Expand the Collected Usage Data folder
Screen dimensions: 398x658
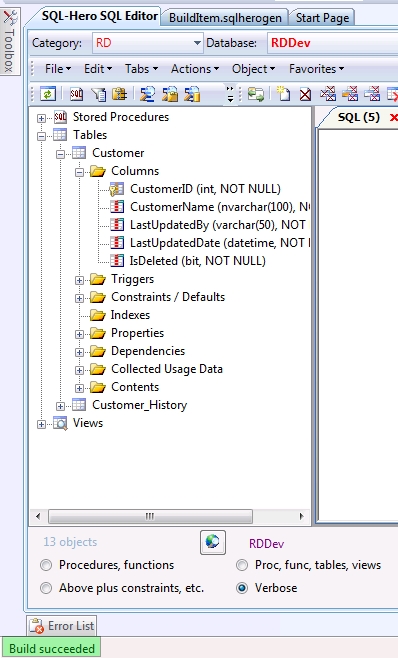click(x=79, y=371)
